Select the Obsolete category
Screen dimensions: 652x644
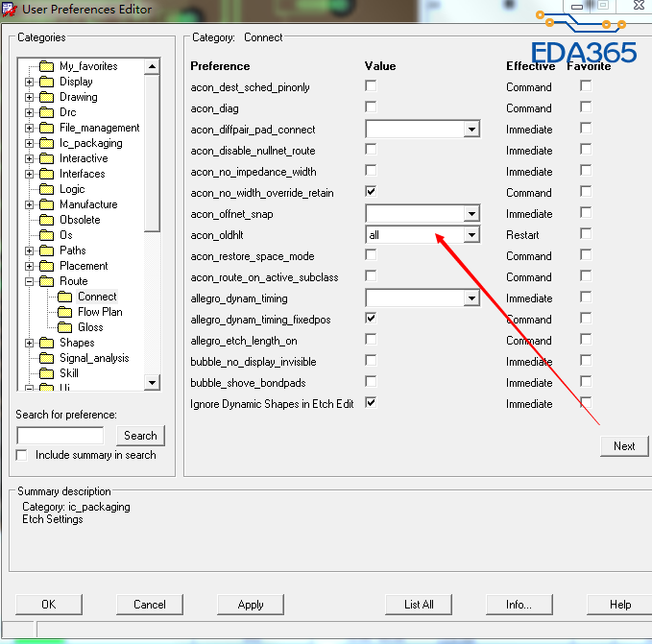80,220
